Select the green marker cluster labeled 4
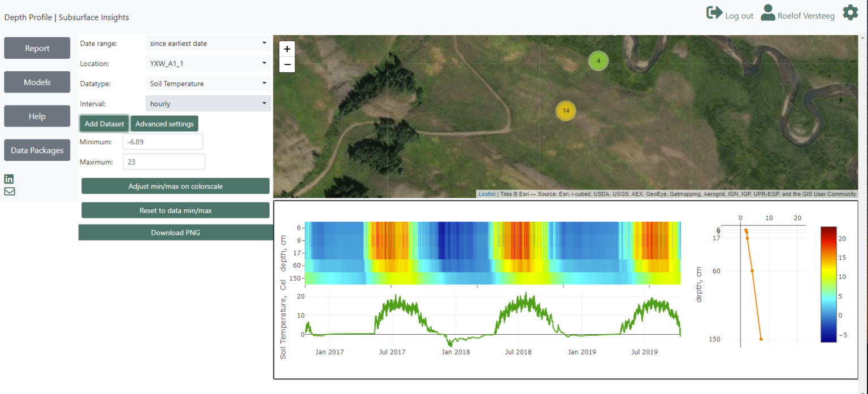Image resolution: width=868 pixels, height=394 pixels. 598,60
